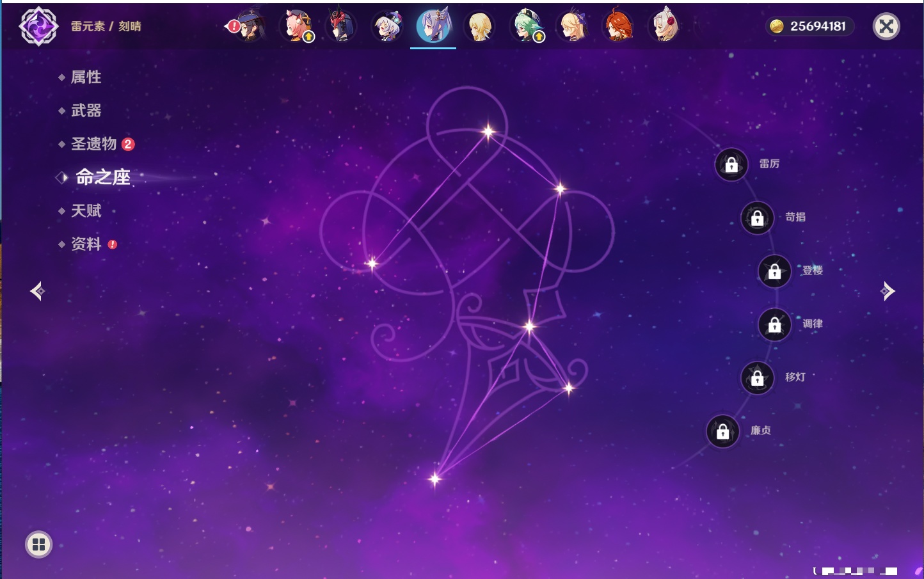Image resolution: width=924 pixels, height=579 pixels.
Task: Click the gold Mora coin balance
Action: tap(809, 26)
